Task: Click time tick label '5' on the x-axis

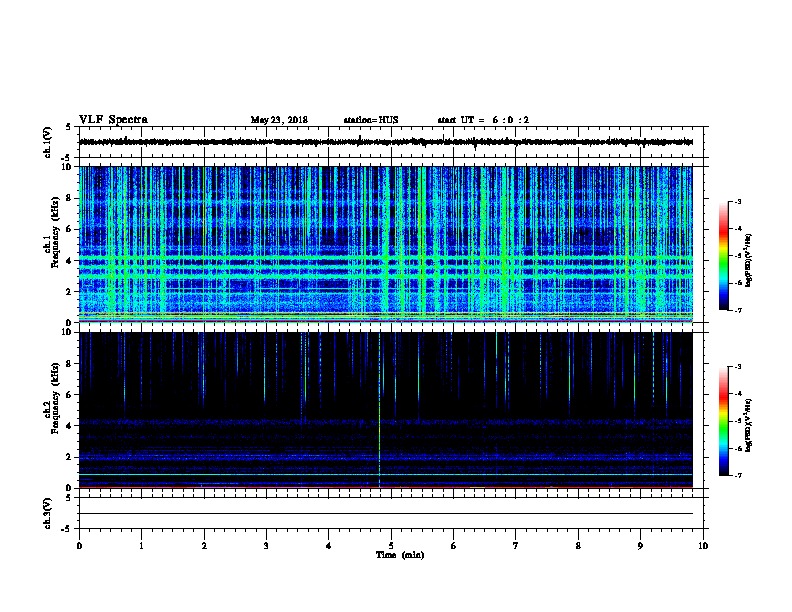Action: pos(391,545)
